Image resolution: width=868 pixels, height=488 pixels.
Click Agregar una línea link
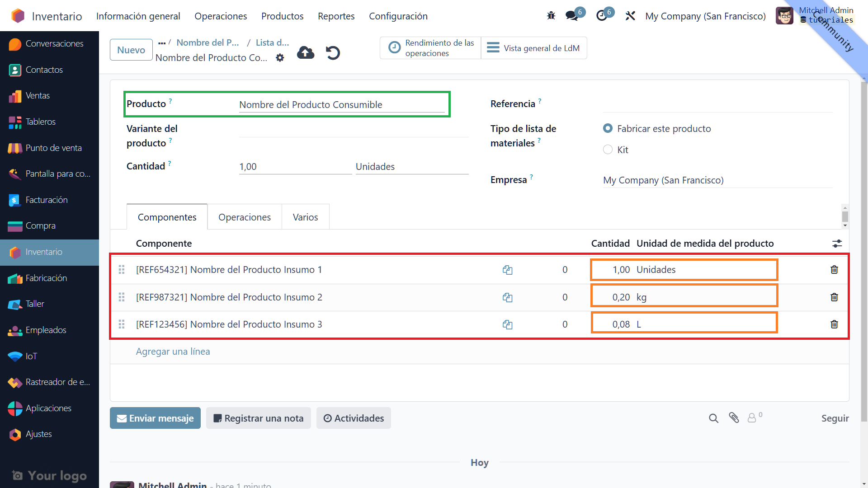(173, 352)
